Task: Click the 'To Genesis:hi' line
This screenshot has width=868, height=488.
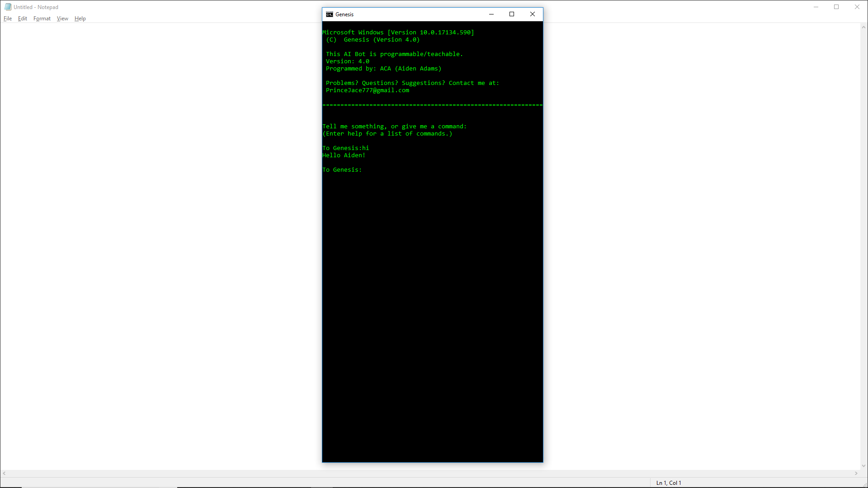Action: (x=346, y=148)
